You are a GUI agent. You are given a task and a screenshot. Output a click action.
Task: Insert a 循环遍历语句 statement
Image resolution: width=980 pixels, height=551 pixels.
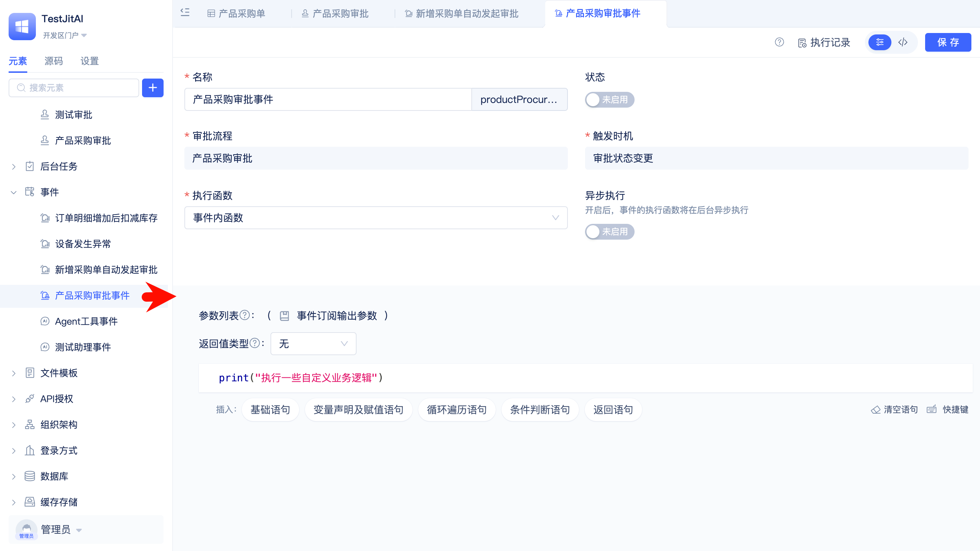457,409
